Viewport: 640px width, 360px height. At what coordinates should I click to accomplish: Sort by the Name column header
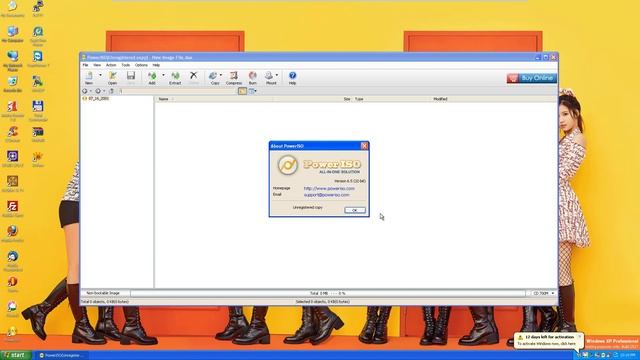click(163, 99)
